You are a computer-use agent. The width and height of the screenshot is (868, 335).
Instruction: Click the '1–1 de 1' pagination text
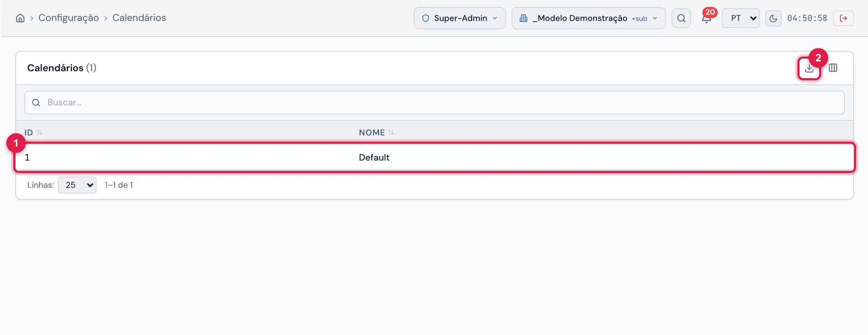[119, 185]
